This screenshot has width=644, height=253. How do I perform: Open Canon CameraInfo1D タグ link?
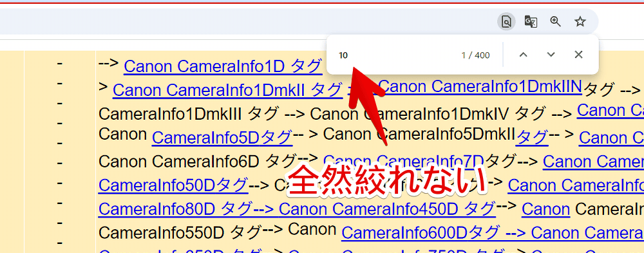click(x=223, y=66)
